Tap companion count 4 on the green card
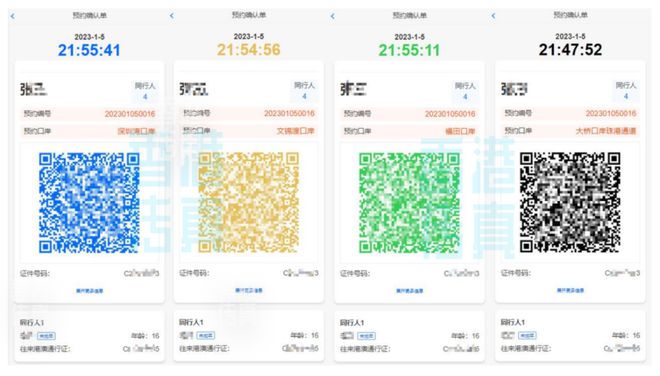This screenshot has width=660, height=376. [465, 97]
